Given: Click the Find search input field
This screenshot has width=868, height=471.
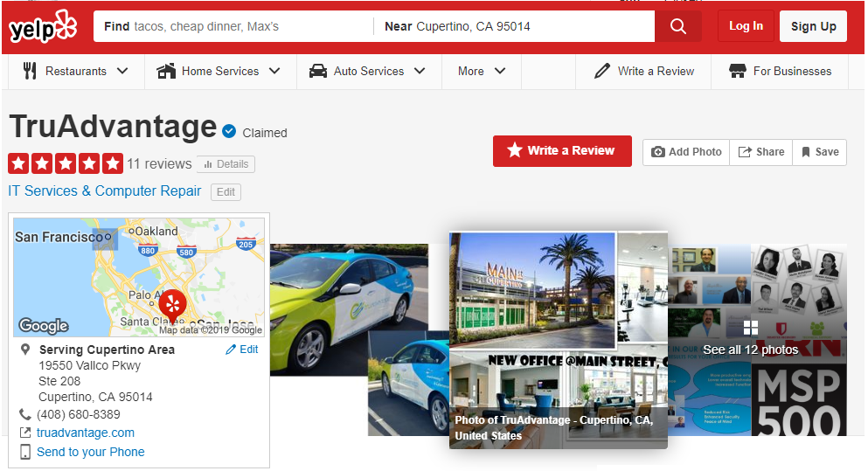Looking at the screenshot, I should pos(233,26).
